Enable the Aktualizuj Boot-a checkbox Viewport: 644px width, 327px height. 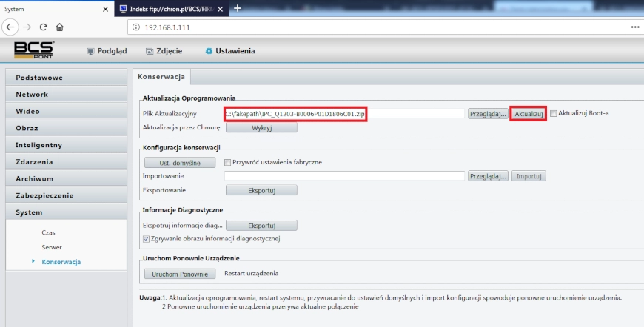[x=553, y=114]
